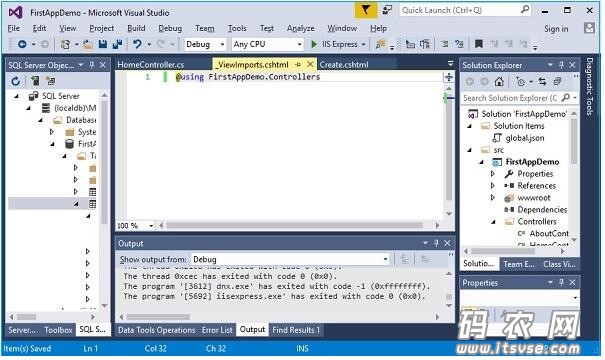Click the Refresh icon in SQL Server Object Explorer
The height and width of the screenshot is (360, 605).
15,81
